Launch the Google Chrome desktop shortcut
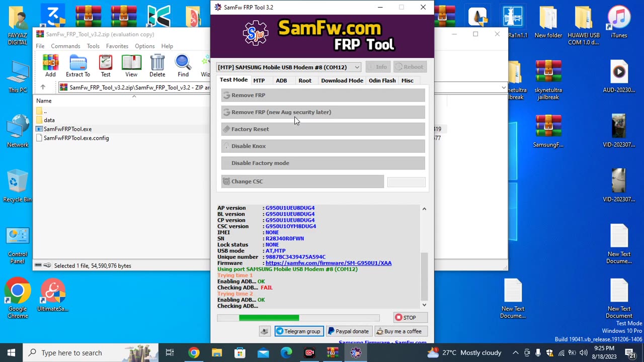The width and height of the screenshot is (644, 362). point(18,299)
